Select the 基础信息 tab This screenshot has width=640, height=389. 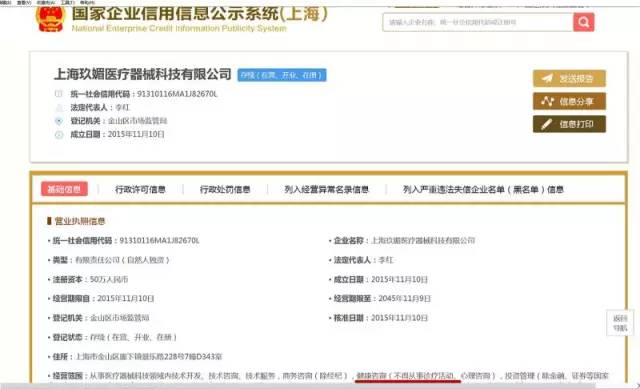(64, 189)
